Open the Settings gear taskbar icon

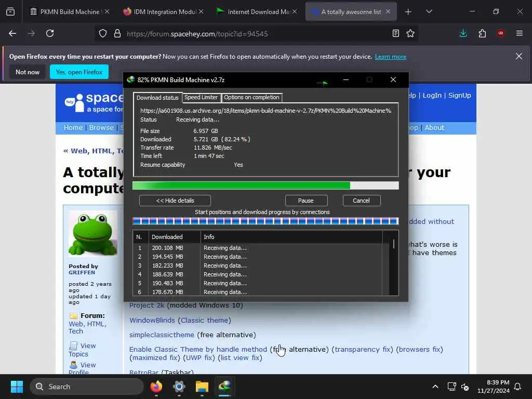click(179, 387)
